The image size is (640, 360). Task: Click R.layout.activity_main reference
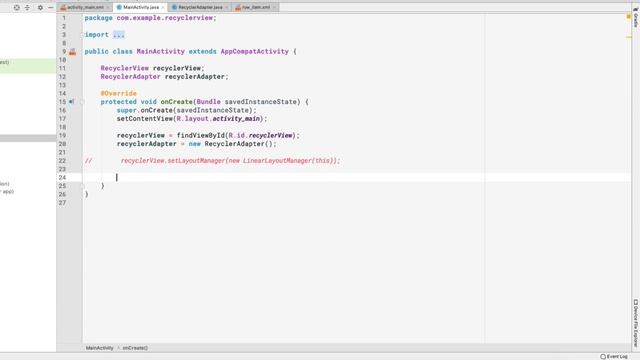pos(218,119)
